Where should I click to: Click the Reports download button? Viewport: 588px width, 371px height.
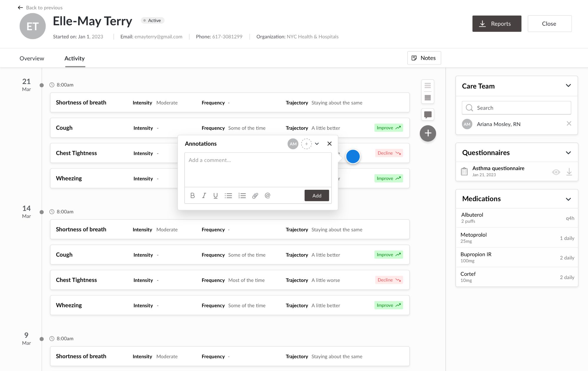click(x=497, y=24)
